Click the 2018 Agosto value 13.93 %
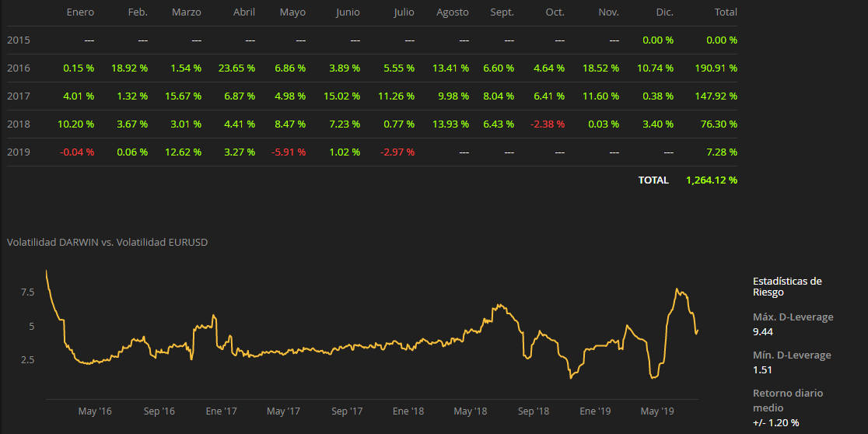 click(450, 124)
